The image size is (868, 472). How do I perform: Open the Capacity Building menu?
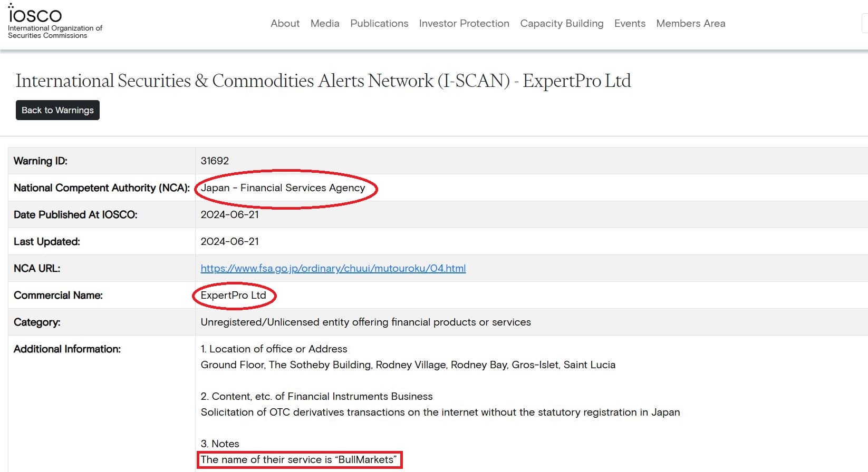click(x=562, y=24)
